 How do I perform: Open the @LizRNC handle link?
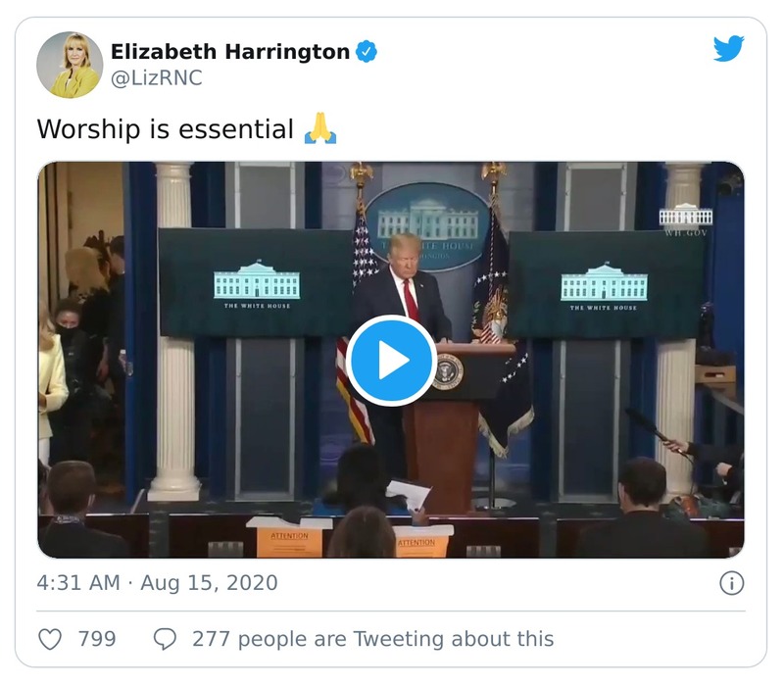click(157, 78)
